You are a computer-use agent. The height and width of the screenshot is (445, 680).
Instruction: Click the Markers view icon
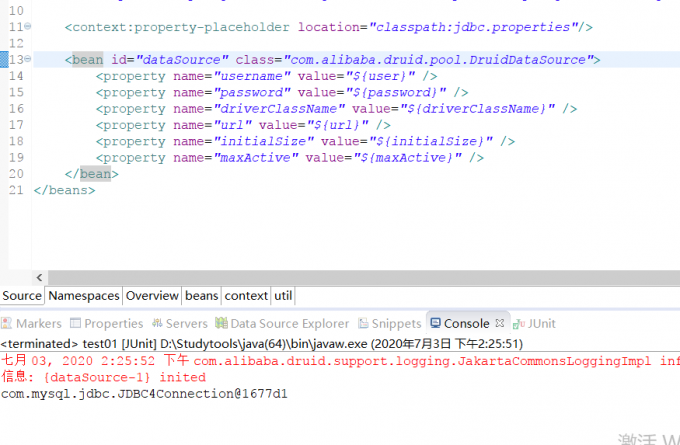(7, 323)
